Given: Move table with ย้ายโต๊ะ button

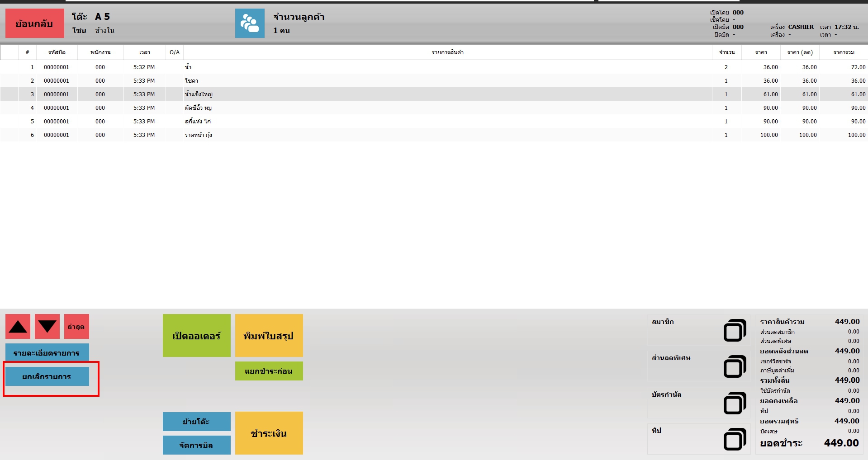Looking at the screenshot, I should (x=197, y=422).
